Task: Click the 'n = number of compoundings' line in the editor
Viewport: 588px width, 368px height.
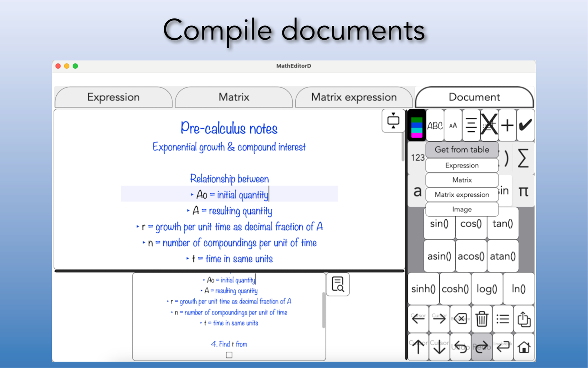Action: click(229, 243)
